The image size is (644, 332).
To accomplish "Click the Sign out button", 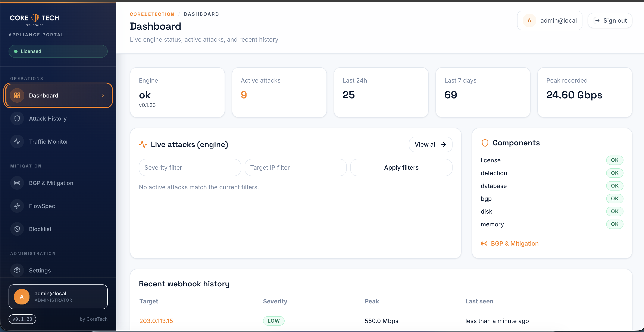I will tap(610, 20).
